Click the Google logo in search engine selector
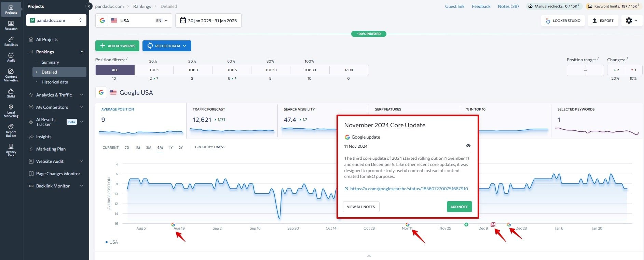The width and height of the screenshot is (644, 260). (x=102, y=21)
